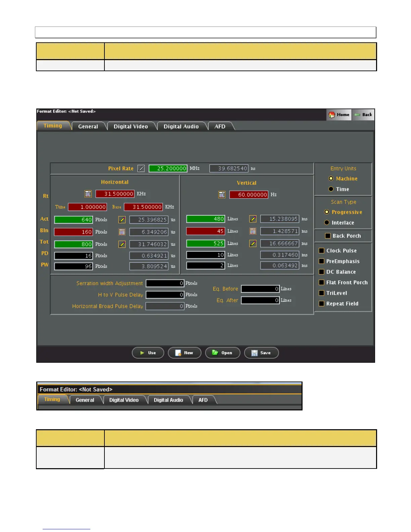Toggle the Repeat Field checkbox
The height and width of the screenshot is (532, 411).
(321, 304)
